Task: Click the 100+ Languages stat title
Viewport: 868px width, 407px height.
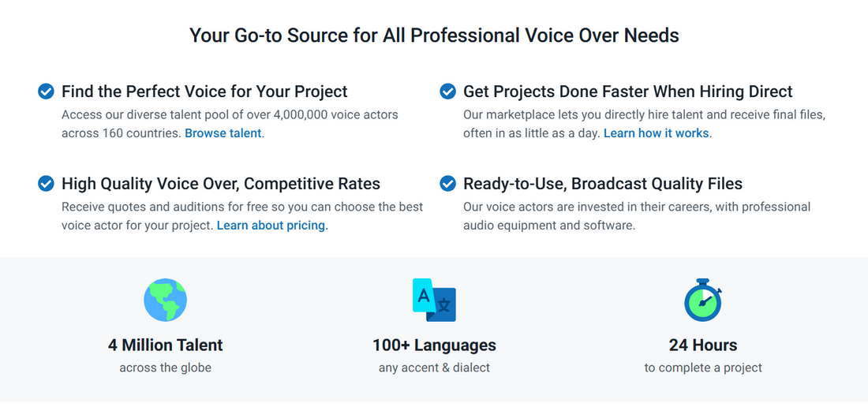Action: point(434,345)
